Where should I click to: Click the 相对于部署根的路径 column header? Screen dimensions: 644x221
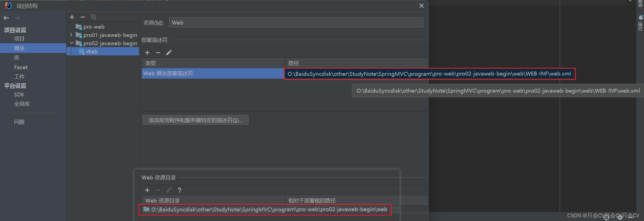357,201
